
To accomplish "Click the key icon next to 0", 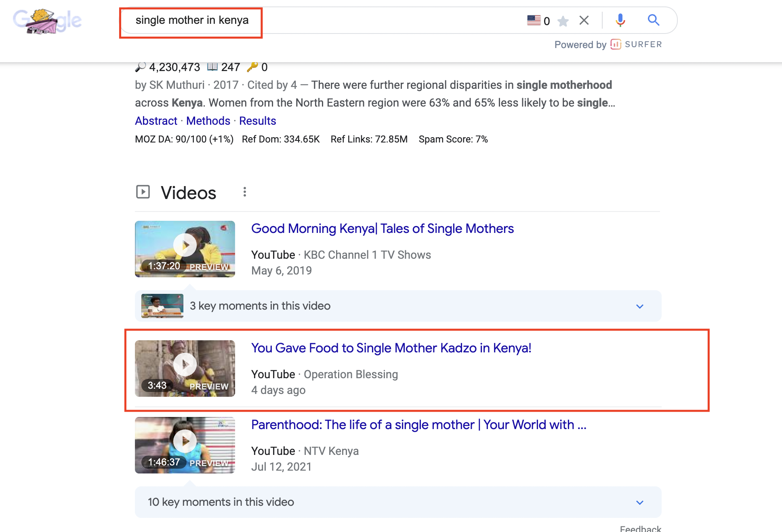I will click(252, 67).
